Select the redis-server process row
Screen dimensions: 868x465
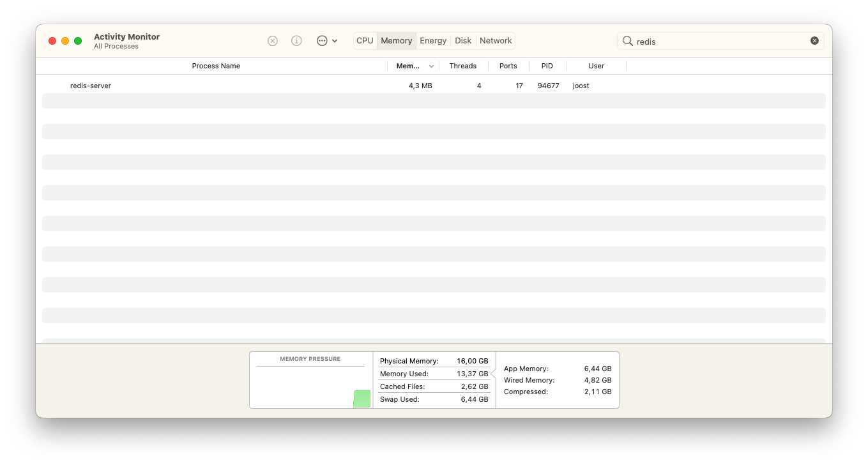(255, 86)
